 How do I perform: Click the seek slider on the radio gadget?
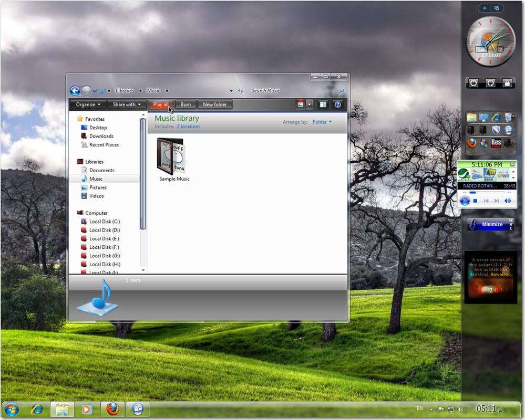(487, 192)
